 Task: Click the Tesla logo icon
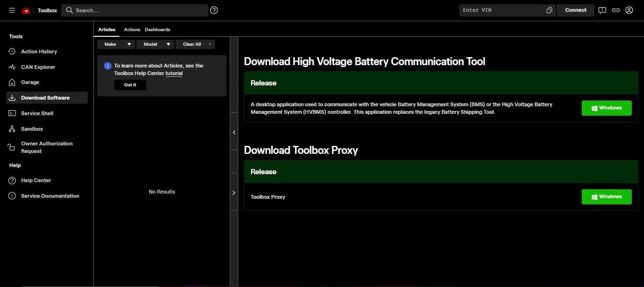pyautogui.click(x=26, y=10)
